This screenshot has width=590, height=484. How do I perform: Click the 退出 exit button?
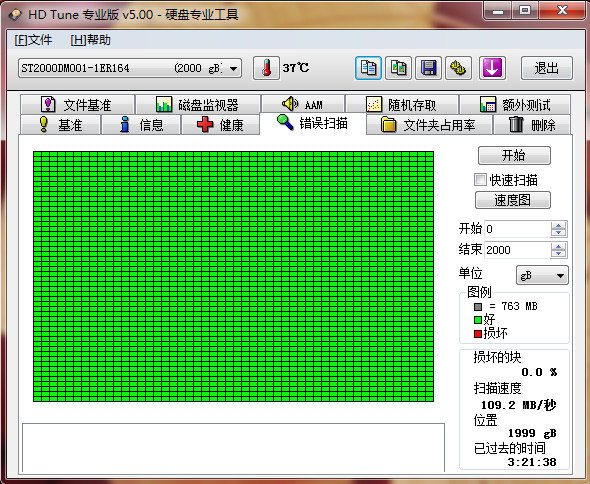click(x=547, y=68)
